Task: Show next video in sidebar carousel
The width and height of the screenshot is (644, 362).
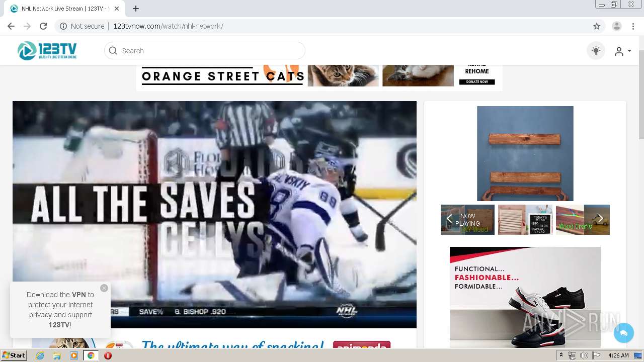Action: coord(600,219)
